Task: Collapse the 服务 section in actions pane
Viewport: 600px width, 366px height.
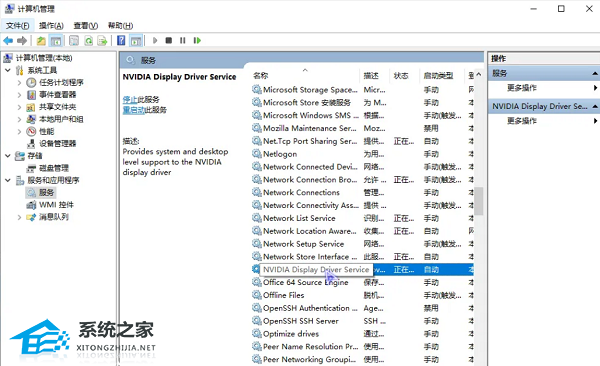Action: point(595,73)
